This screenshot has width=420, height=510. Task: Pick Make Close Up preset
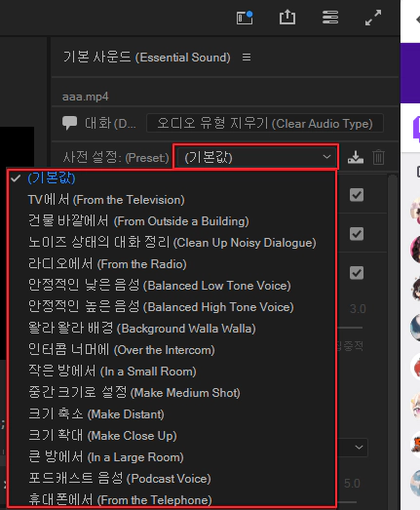click(x=172, y=436)
